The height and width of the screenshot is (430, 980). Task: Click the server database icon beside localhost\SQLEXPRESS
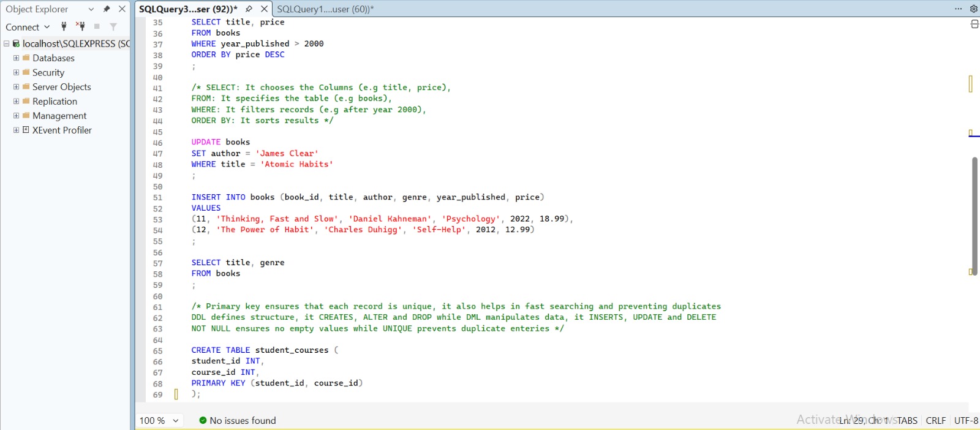(x=17, y=43)
